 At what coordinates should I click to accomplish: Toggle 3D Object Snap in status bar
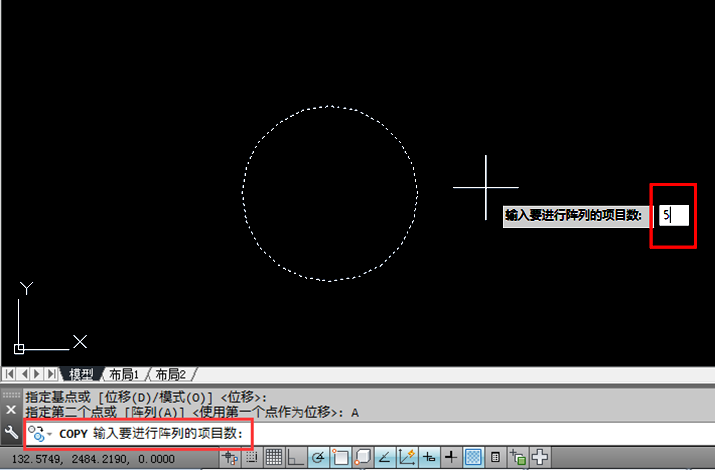tap(363, 457)
